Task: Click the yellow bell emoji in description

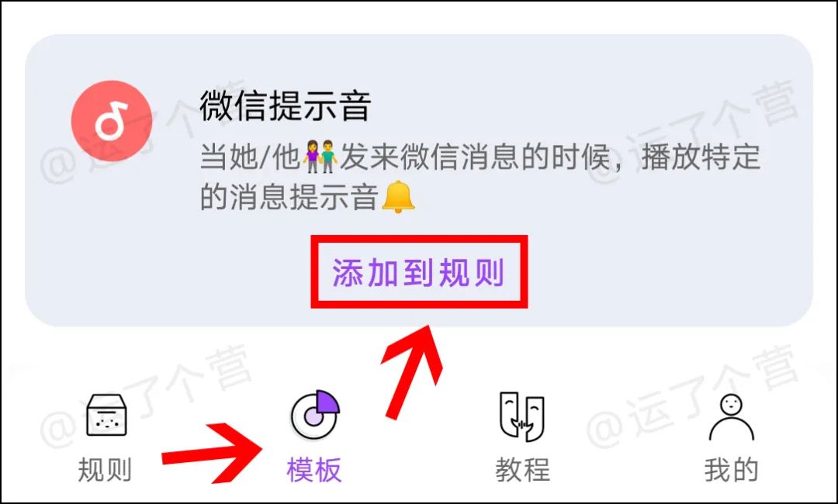Action: click(398, 197)
